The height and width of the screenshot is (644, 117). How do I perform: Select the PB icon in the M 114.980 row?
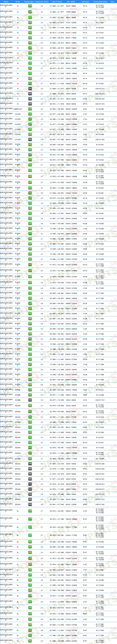pos(30,53)
